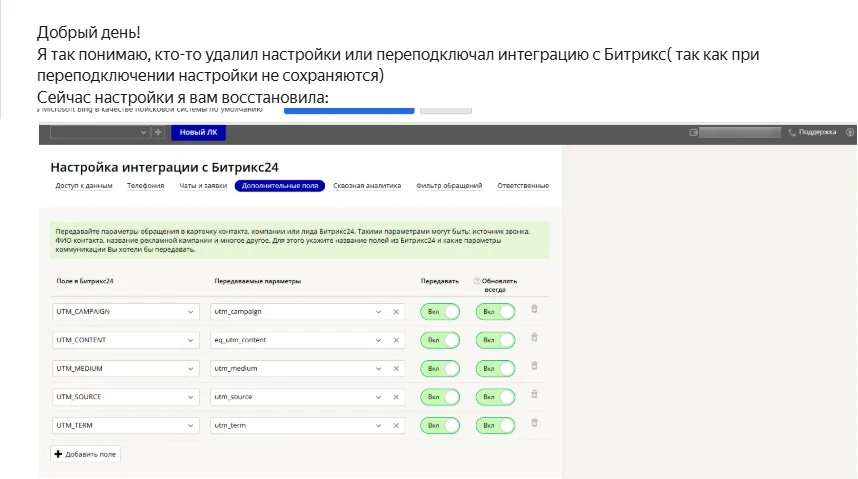Clear the utm_medium parameter with X icon
This screenshot has width=858, height=479.
(396, 369)
